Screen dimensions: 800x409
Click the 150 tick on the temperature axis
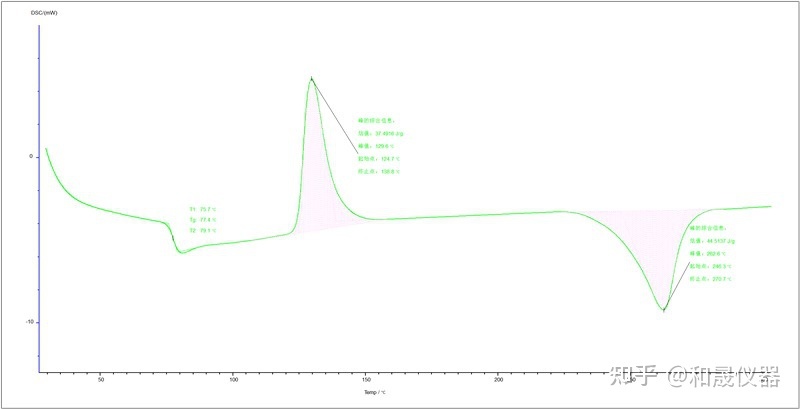365,381
